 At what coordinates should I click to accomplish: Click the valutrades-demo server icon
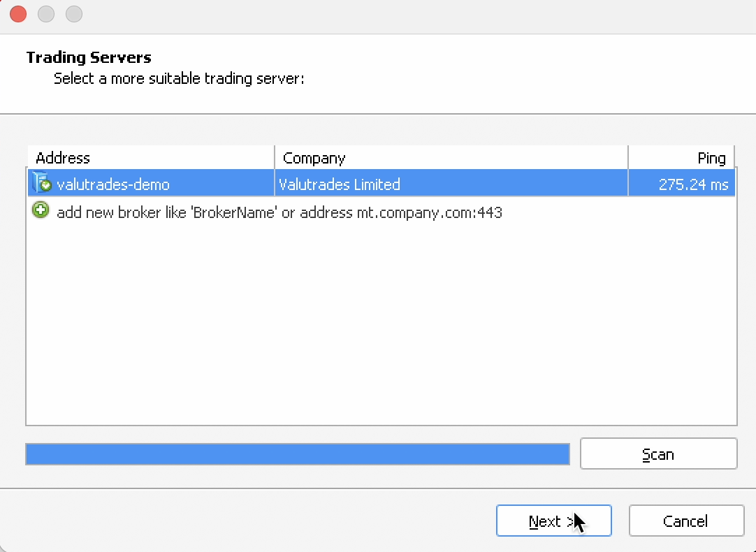pyautogui.click(x=41, y=183)
